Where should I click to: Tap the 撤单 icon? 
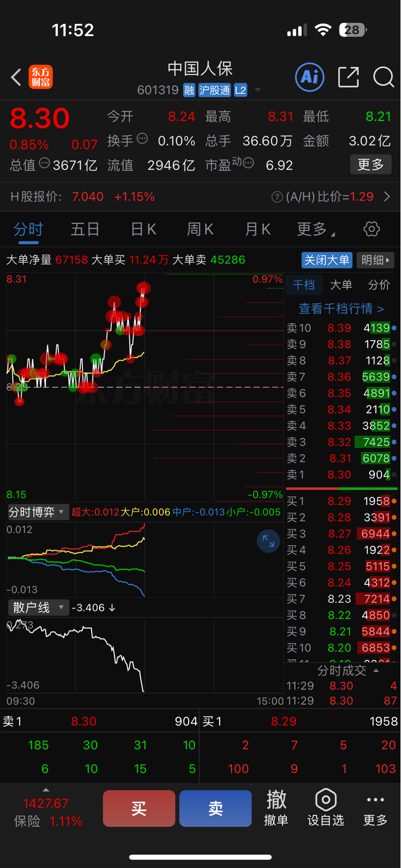(x=276, y=808)
